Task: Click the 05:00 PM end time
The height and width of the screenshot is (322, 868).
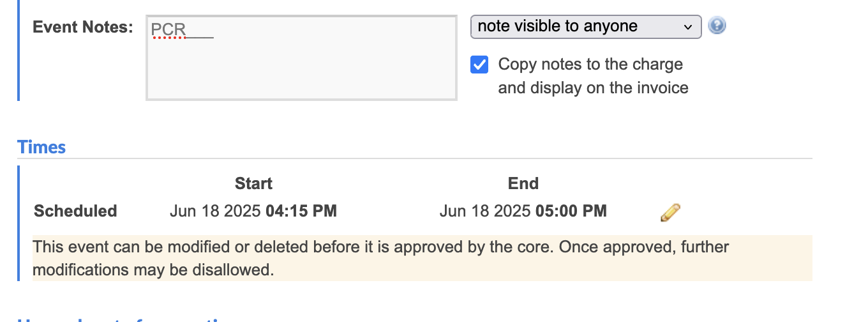Action: coord(571,211)
